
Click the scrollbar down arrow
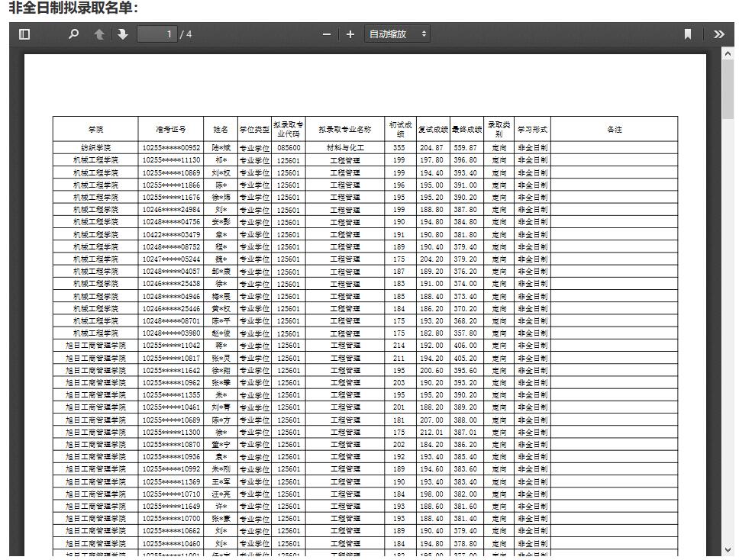pyautogui.click(x=728, y=549)
